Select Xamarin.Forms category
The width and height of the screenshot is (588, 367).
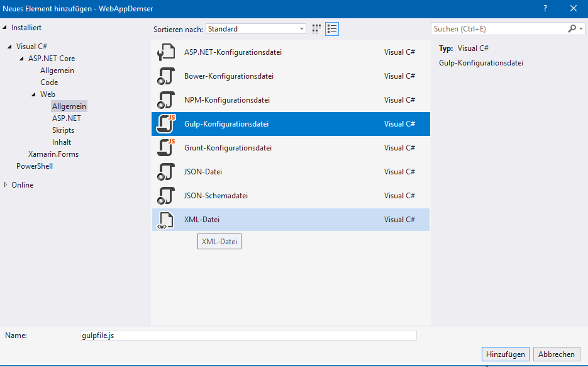(x=53, y=154)
